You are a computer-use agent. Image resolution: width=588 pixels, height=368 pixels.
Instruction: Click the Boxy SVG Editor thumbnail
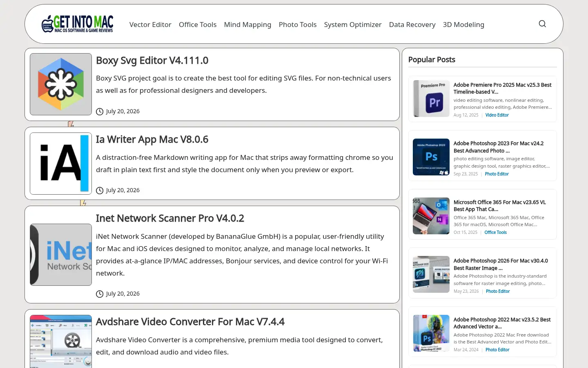coord(61,84)
